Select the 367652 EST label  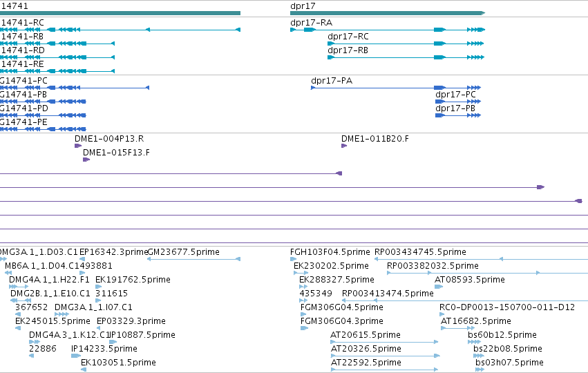32,308
